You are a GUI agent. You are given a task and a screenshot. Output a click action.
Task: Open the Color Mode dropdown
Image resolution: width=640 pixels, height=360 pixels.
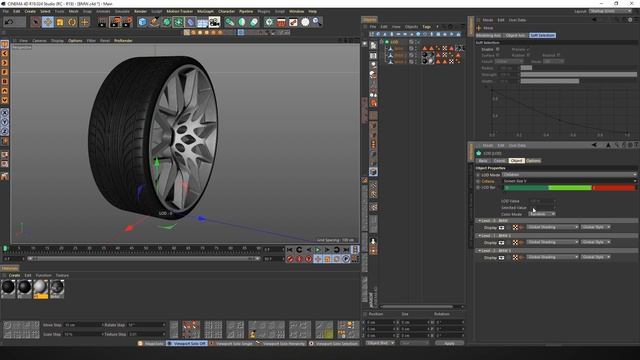click(542, 214)
